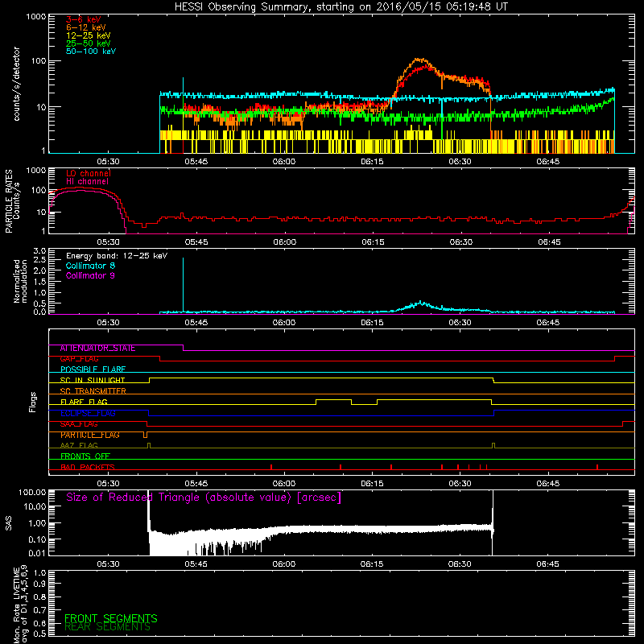Click the 'ATTENUATOR_STATE' flag label
The height and width of the screenshot is (644, 644).
(x=97, y=349)
